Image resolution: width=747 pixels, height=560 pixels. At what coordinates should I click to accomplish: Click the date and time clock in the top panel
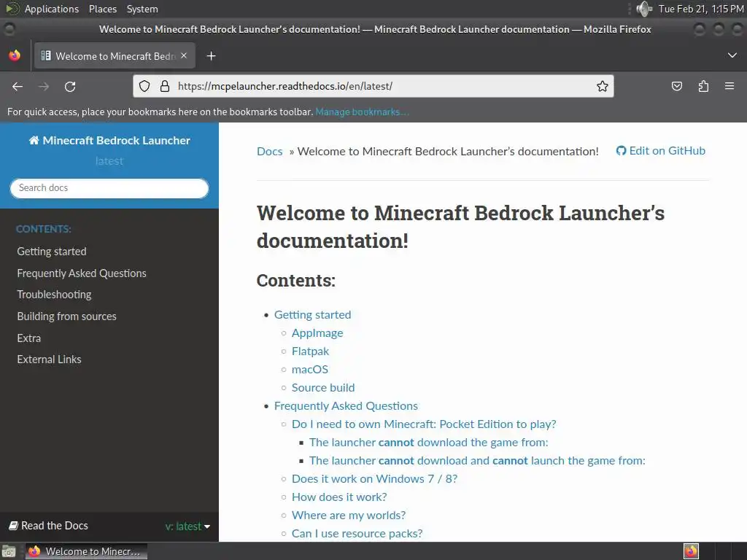tap(701, 9)
